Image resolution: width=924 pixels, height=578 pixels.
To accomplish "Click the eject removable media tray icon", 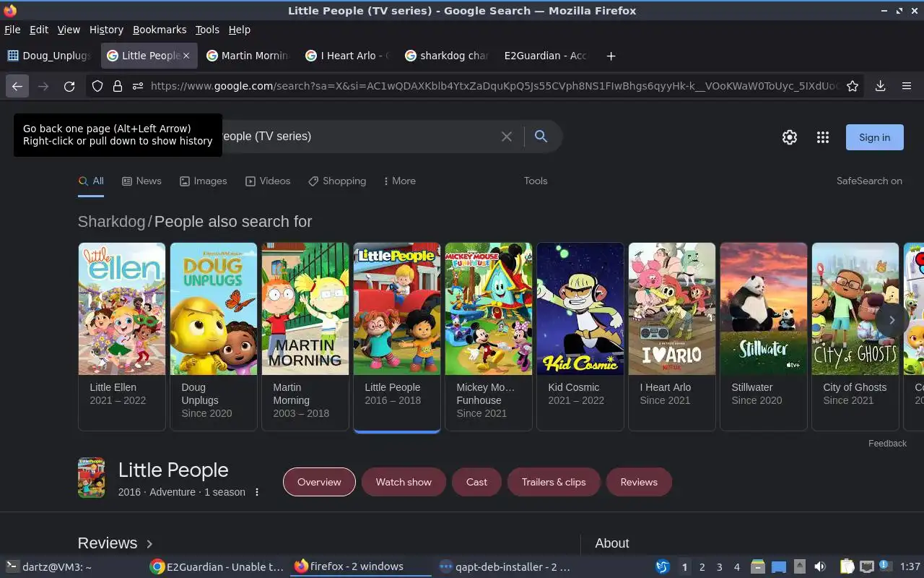I will coord(799,567).
